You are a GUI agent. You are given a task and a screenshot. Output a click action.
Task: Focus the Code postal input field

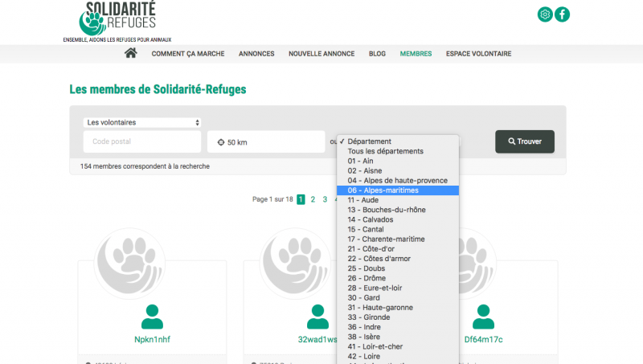142,142
